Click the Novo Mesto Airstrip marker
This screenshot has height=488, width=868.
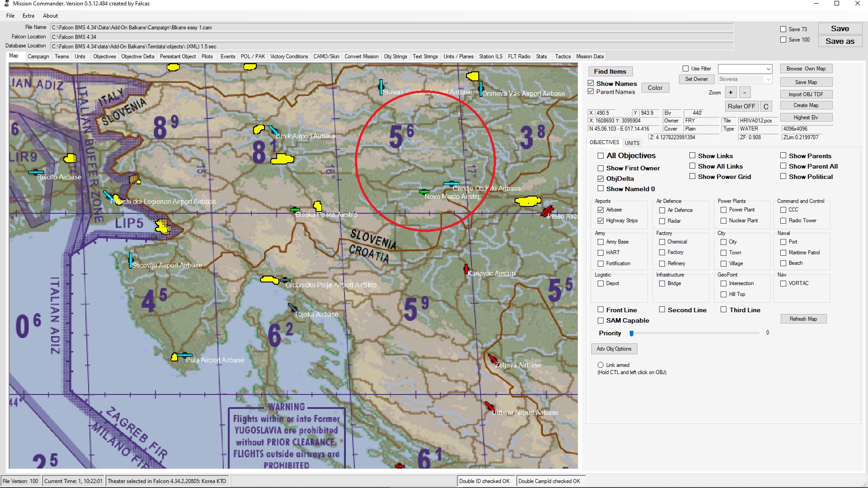[x=424, y=192]
